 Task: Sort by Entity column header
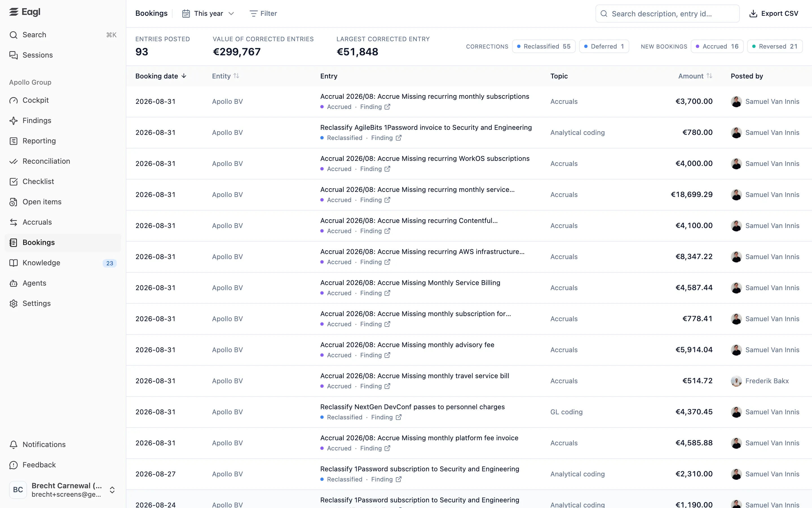coord(226,76)
